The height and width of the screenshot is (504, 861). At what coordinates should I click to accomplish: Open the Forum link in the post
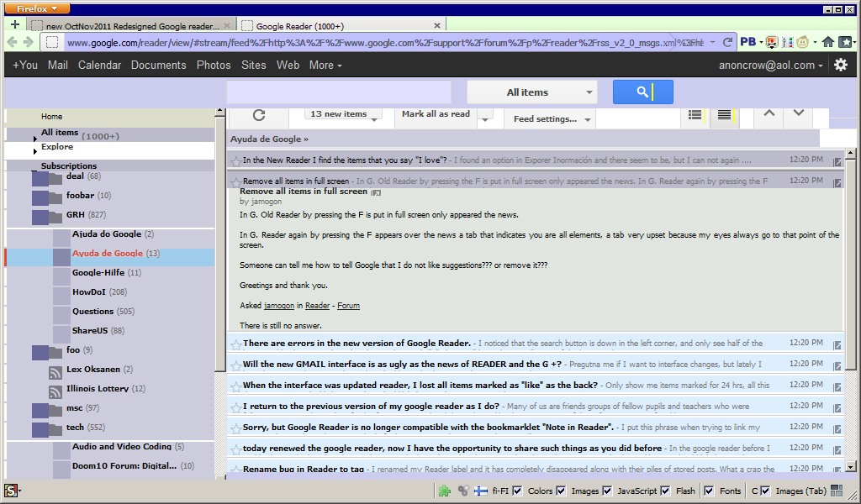click(348, 306)
